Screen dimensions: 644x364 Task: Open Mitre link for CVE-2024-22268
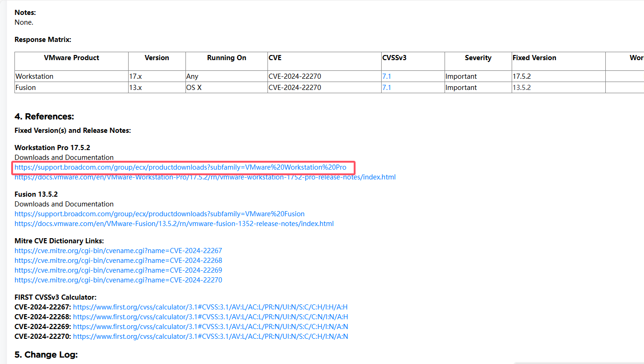[x=118, y=261]
